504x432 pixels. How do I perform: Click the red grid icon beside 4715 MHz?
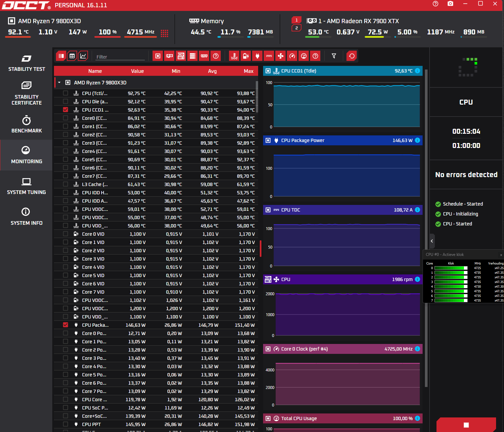point(164,33)
